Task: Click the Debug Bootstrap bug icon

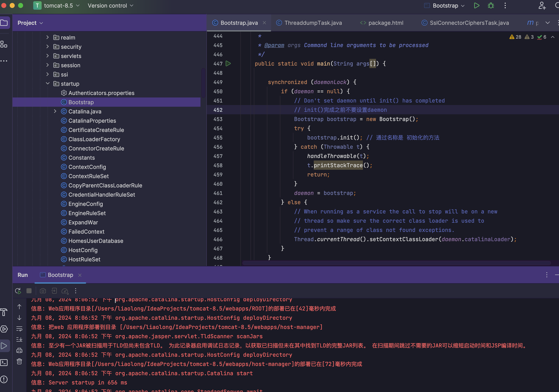Action: pos(491,6)
